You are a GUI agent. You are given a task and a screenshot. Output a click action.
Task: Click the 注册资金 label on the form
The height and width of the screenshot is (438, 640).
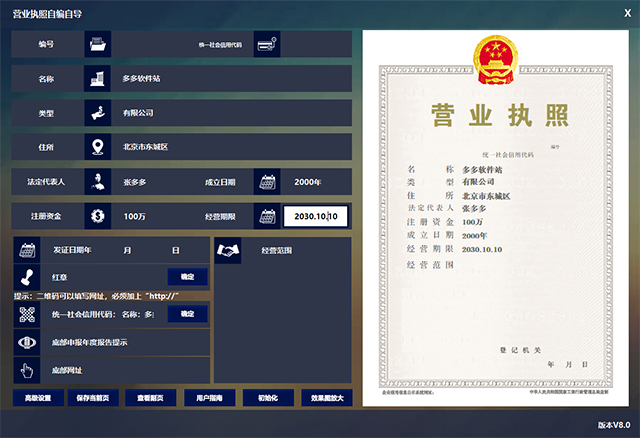pos(46,216)
